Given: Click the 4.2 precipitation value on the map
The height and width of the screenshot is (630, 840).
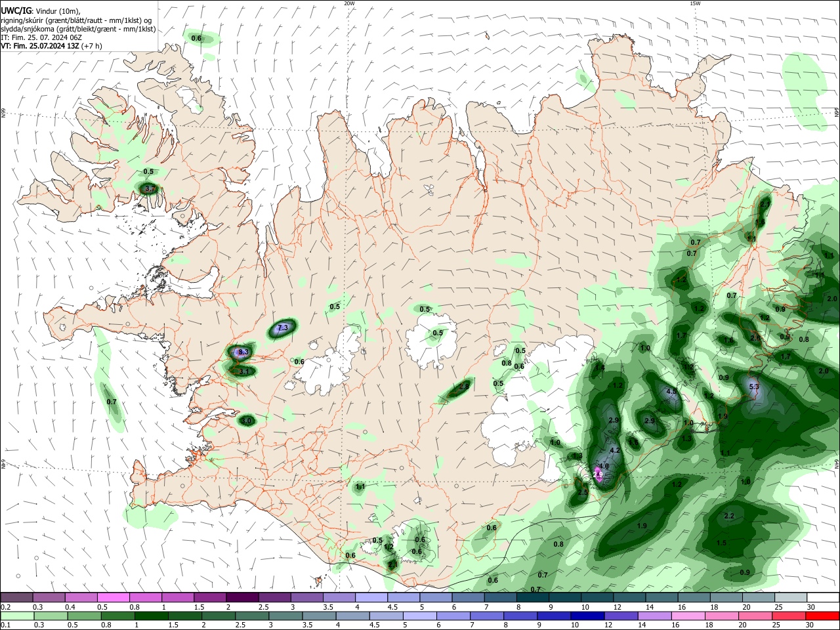Looking at the screenshot, I should (x=615, y=451).
